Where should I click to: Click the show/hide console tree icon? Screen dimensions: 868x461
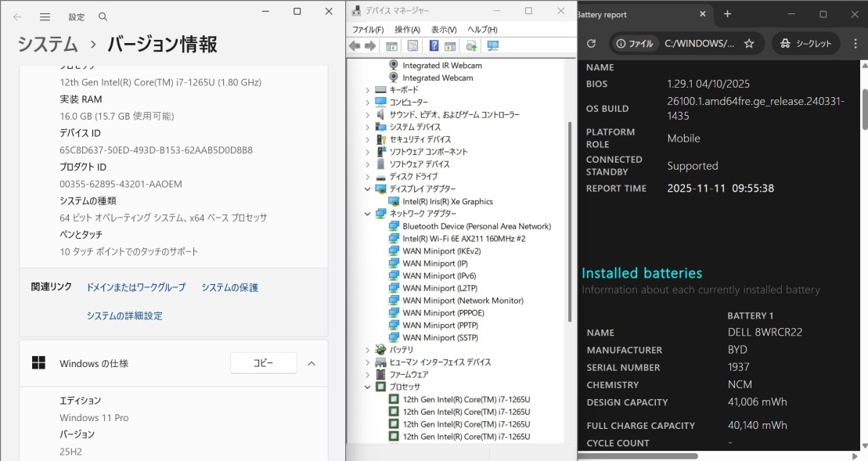[391, 46]
